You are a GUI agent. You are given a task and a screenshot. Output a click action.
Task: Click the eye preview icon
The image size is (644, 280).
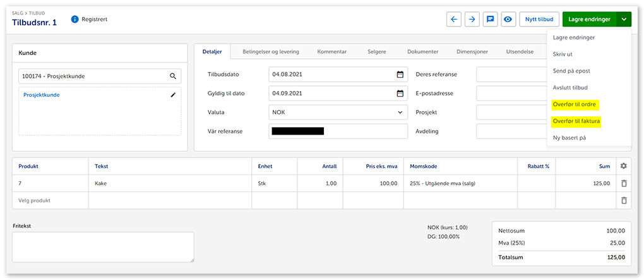coord(508,20)
